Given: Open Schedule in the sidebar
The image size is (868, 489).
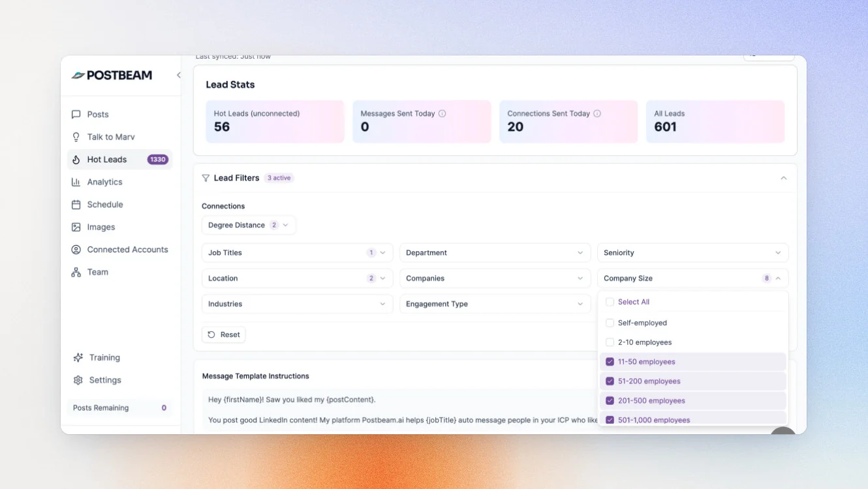Looking at the screenshot, I should pyautogui.click(x=119, y=205).
